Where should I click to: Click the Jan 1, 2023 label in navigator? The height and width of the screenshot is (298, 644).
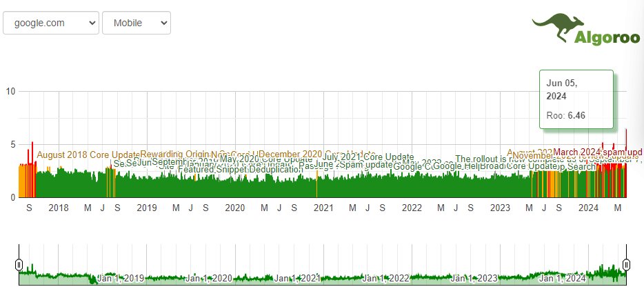click(x=474, y=279)
